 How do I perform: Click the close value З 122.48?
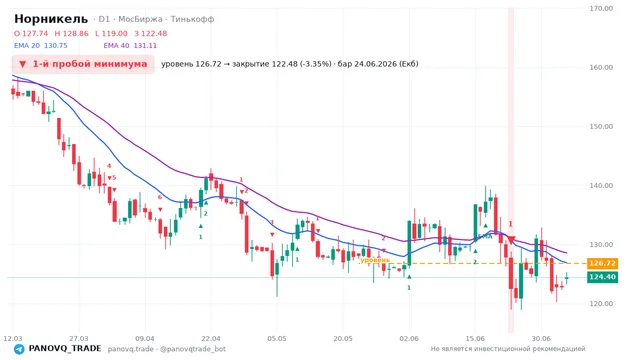[x=151, y=33]
